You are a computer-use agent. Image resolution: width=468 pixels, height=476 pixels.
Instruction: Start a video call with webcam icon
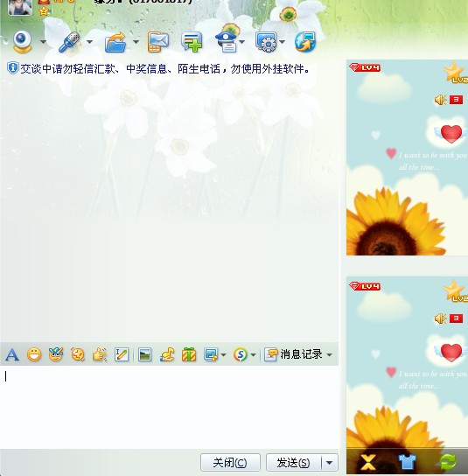click(22, 42)
